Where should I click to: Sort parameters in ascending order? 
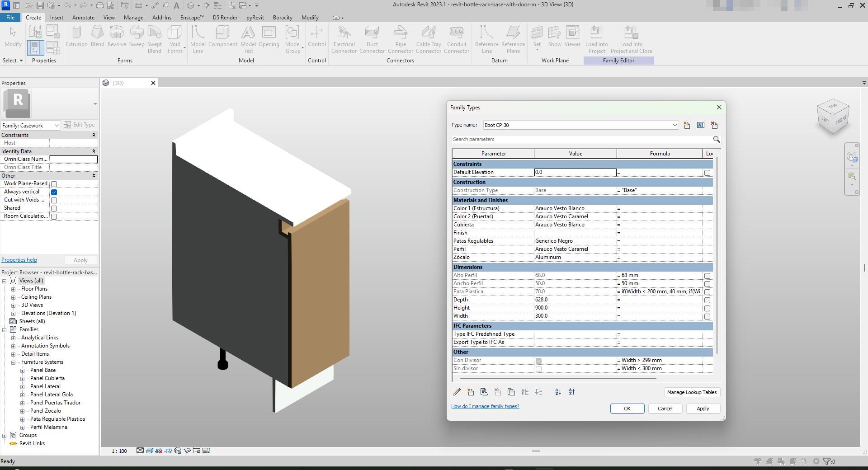(558, 392)
